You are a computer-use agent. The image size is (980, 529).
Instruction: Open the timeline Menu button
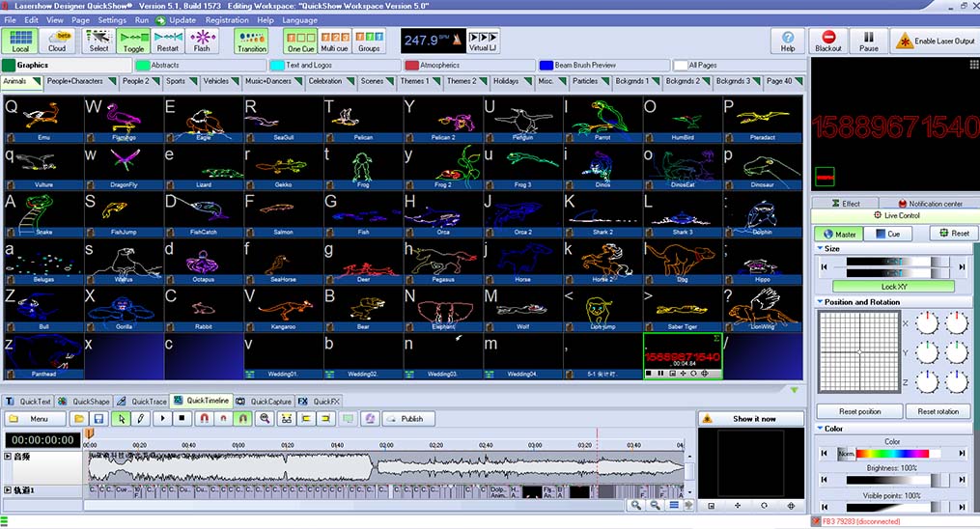click(x=35, y=418)
